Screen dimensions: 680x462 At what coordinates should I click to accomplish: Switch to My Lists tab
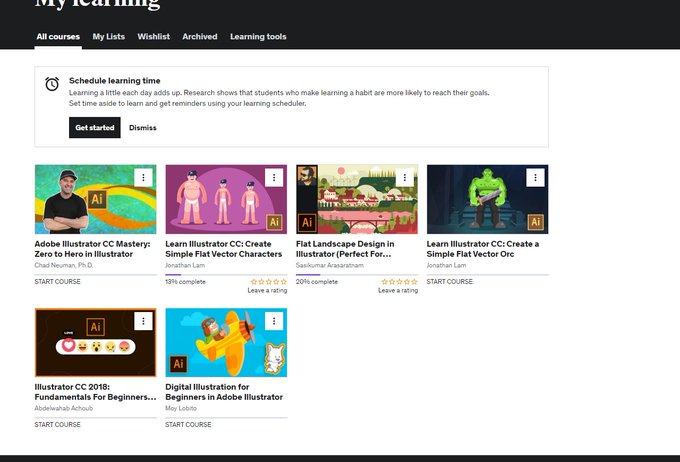click(108, 36)
